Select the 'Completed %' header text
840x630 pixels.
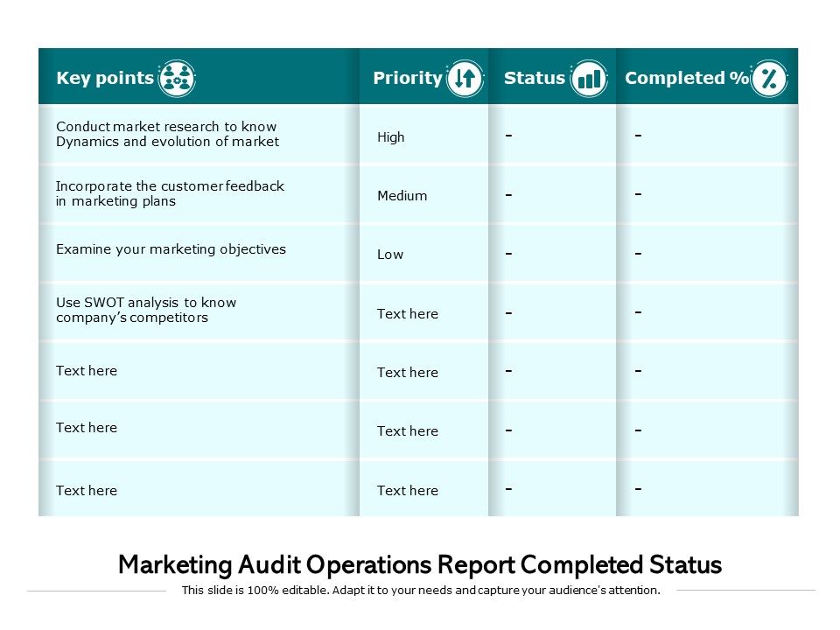pos(687,78)
